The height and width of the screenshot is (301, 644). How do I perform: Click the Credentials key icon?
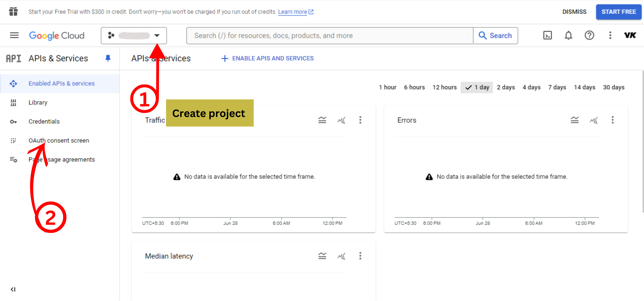[13, 122]
